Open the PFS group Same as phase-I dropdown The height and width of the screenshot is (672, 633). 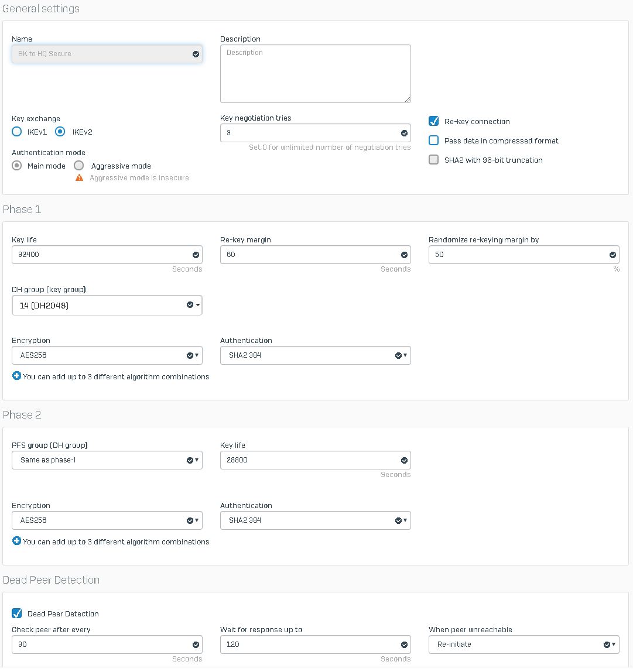(107, 460)
